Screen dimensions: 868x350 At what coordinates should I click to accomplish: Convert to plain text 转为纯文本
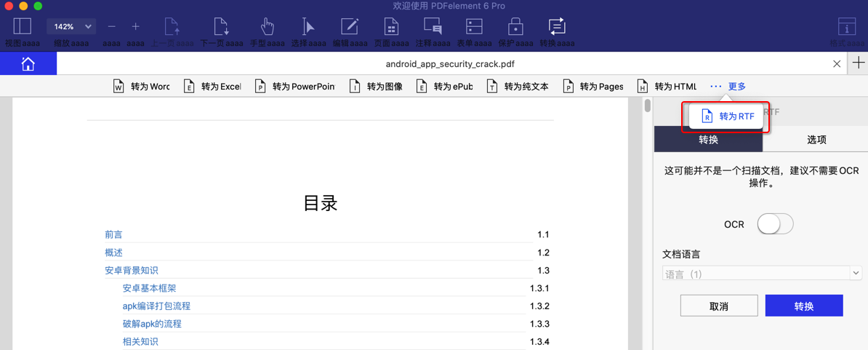(518, 87)
